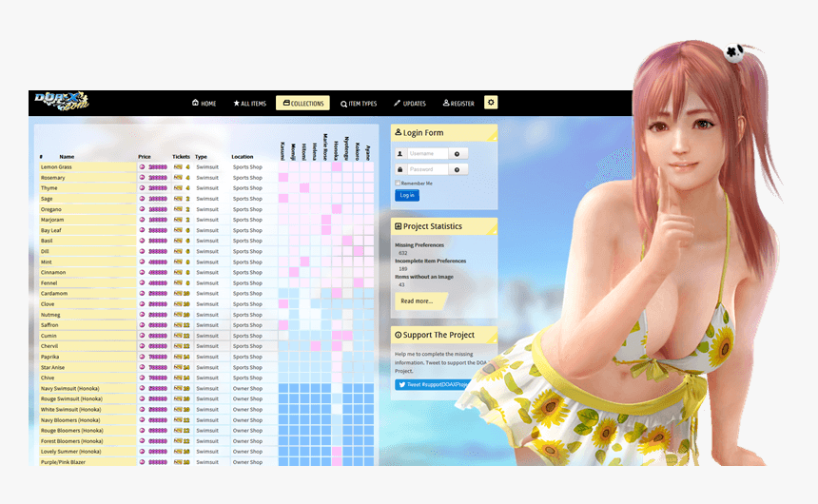Focus the Password input field
Viewport: 818px width, 504px height.
click(x=428, y=169)
